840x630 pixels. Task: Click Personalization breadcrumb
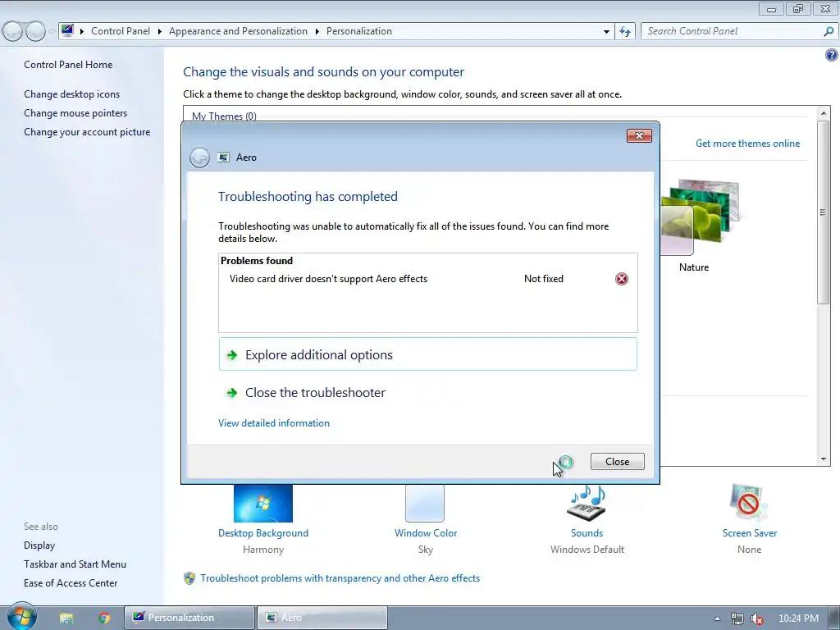(359, 31)
